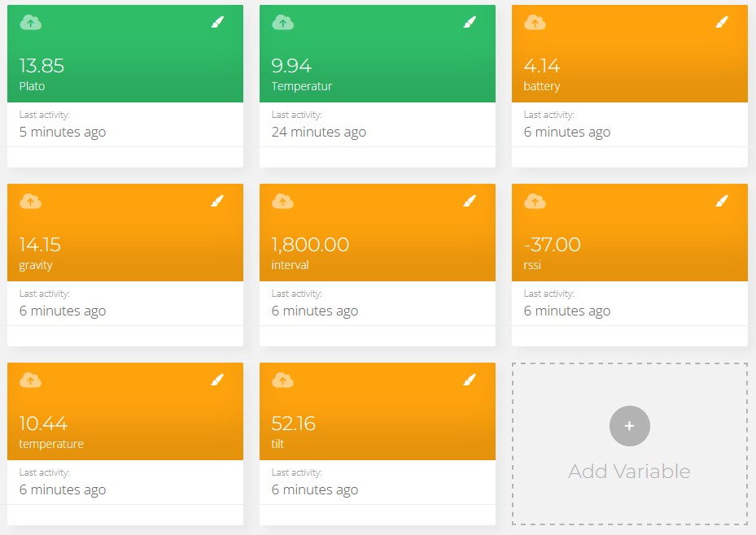Viewport: 756px width, 535px height.
Task: Click the paintbrush icon on battery card
Action: click(722, 22)
